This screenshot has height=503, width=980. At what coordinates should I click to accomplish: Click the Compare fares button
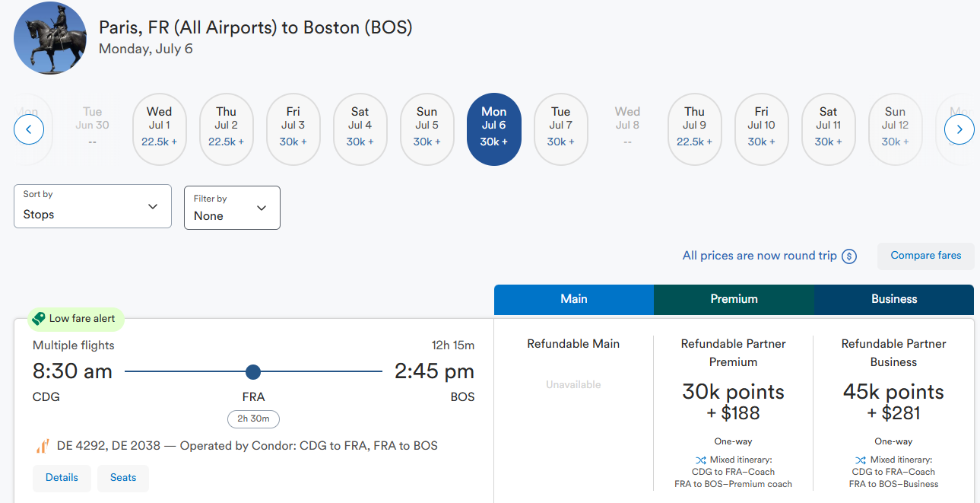[925, 256]
